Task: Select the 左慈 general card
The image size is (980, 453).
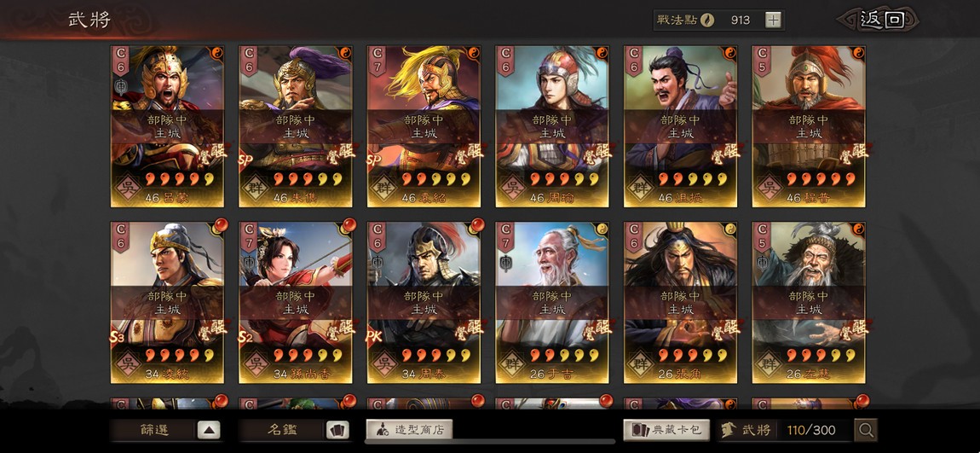Action: [809, 302]
